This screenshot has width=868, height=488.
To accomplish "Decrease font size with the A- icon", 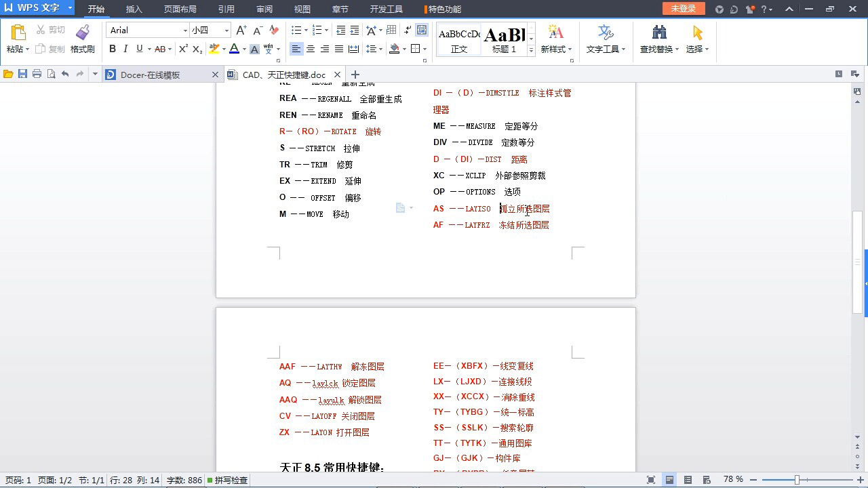I will pos(257,30).
